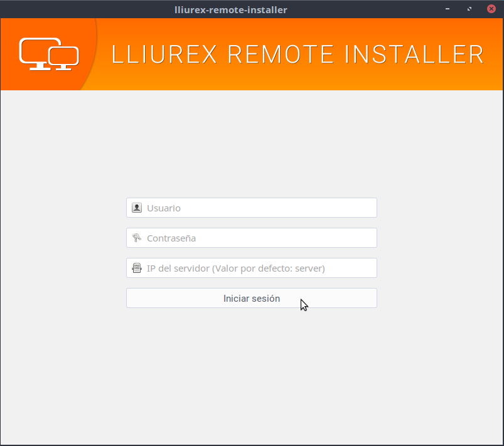
Task: Click the window title text lliurex-remote-installer
Action: (230, 9)
